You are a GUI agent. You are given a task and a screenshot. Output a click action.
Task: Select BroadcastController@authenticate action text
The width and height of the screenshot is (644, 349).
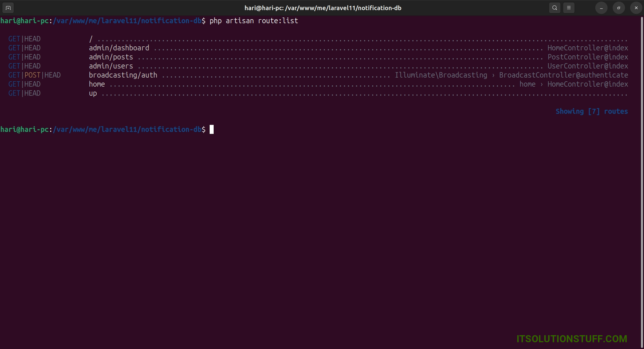point(563,75)
